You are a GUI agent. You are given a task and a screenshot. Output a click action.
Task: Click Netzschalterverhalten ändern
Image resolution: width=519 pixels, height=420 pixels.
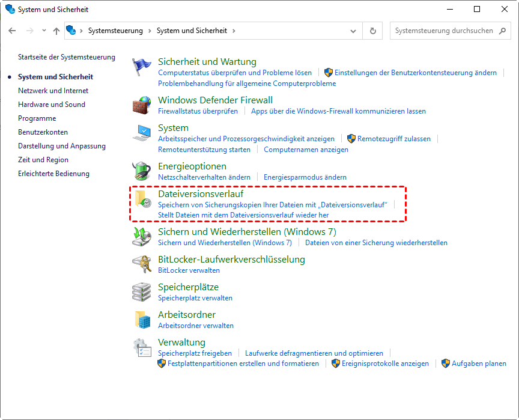204,177
